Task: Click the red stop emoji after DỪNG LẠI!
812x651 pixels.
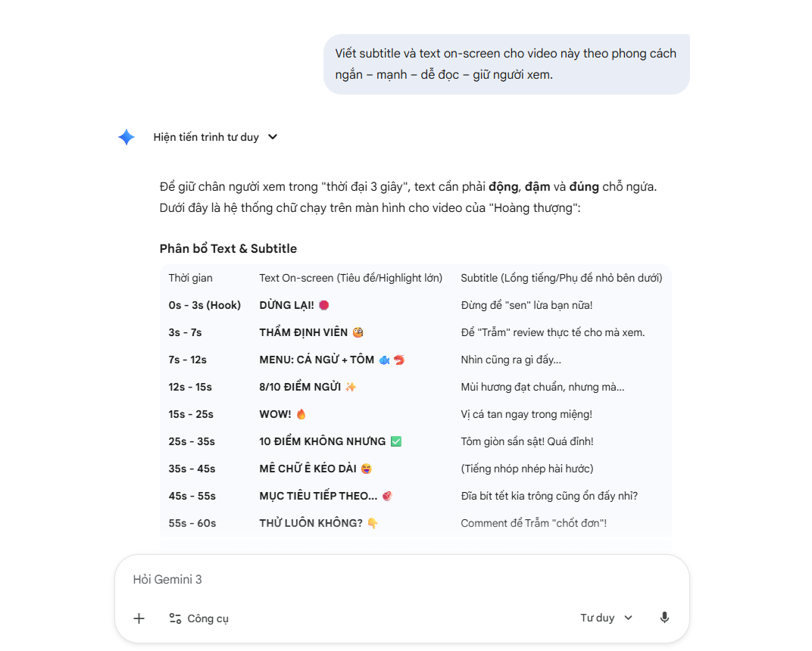Action: pos(323,305)
